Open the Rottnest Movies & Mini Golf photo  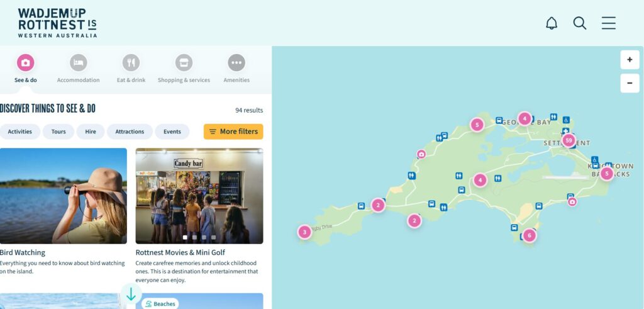[x=199, y=196]
